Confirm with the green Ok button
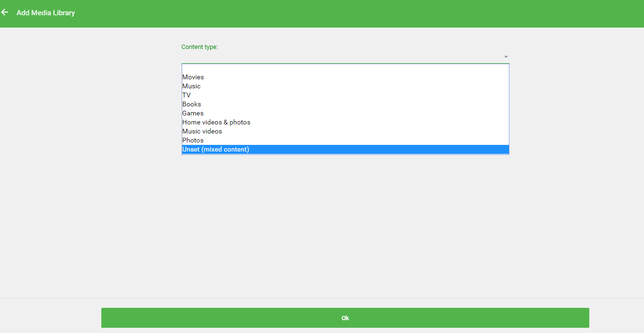 coord(345,318)
